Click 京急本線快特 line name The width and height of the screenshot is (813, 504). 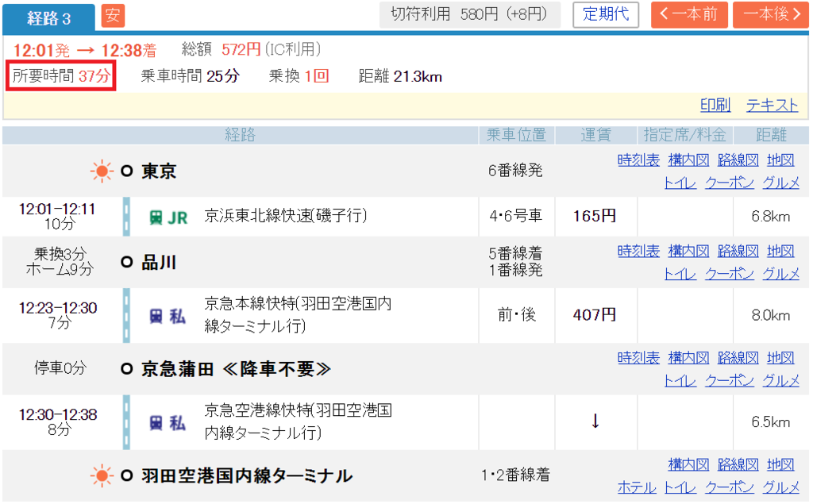[298, 315]
